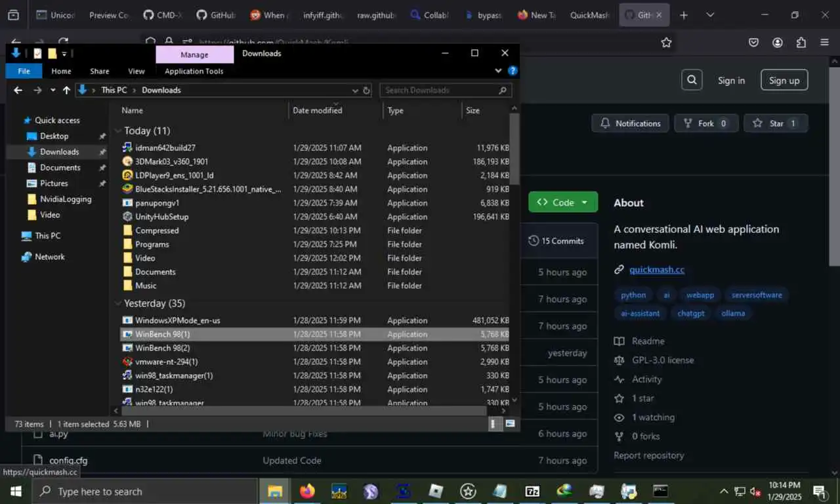Open File Explorer from the taskbar
Screen dimensions: 840x504
(x=275, y=491)
